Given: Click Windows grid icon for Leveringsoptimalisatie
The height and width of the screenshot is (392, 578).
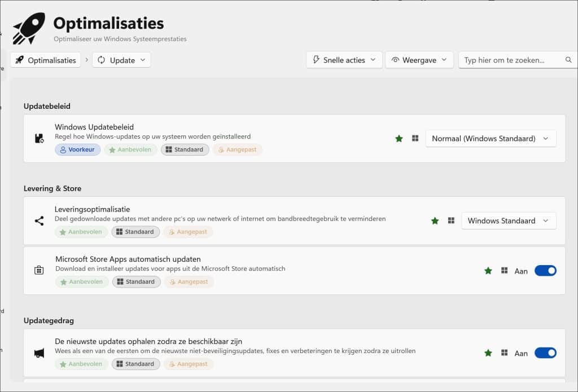Looking at the screenshot, I should (451, 221).
